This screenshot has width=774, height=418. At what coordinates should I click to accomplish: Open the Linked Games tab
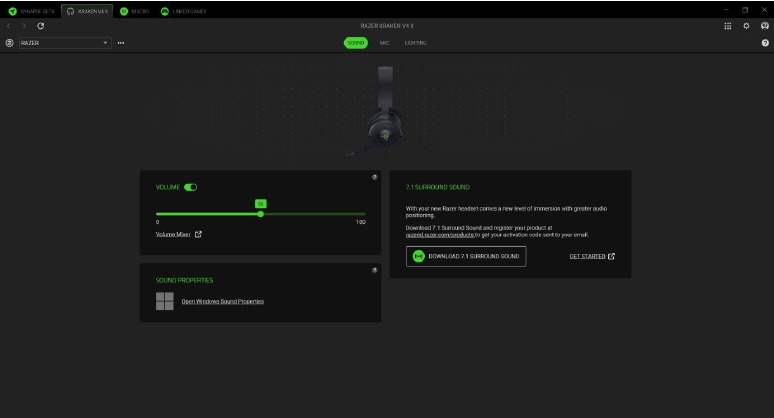[184, 11]
